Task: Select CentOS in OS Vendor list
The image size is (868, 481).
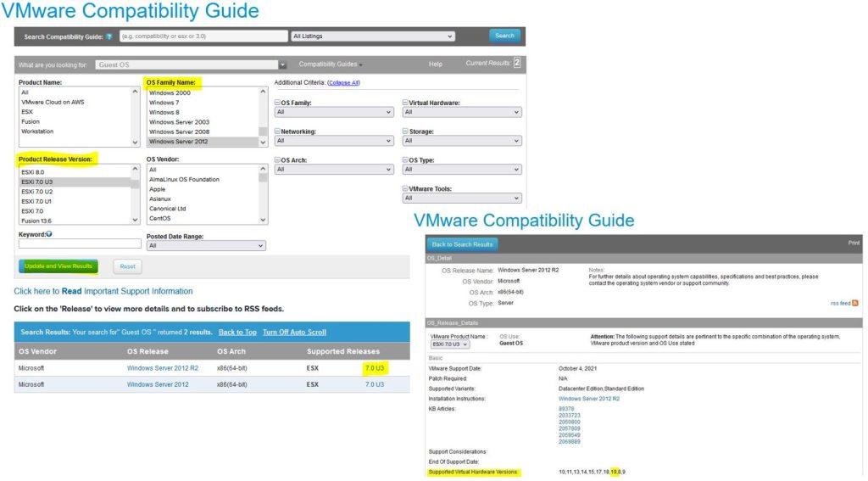Action: (x=203, y=218)
